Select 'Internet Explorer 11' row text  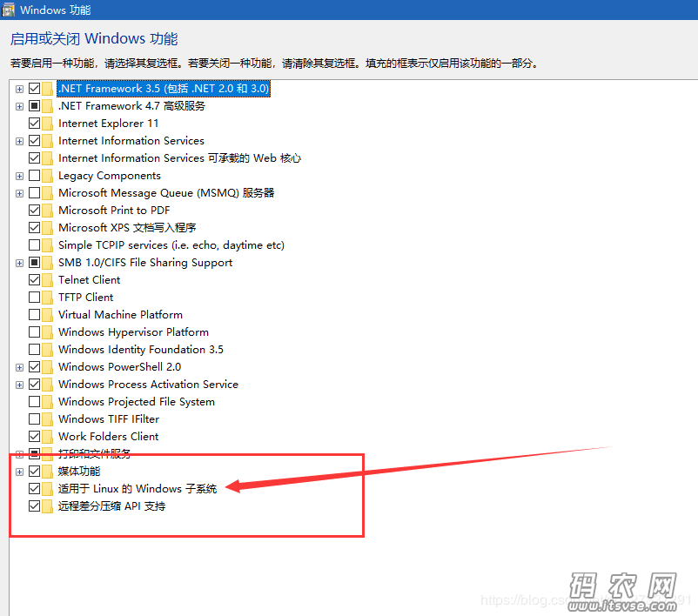pyautogui.click(x=108, y=124)
